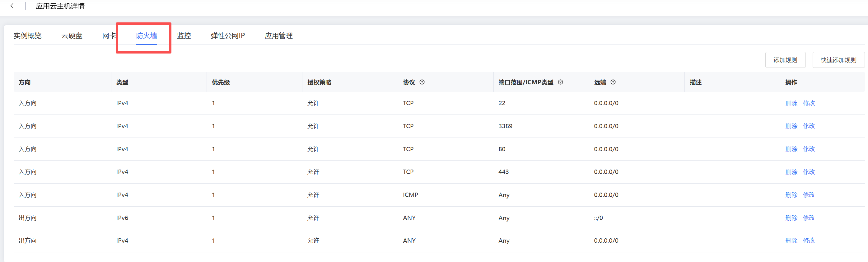Click the back arrow icon
The width and height of the screenshot is (868, 262).
(12, 6)
